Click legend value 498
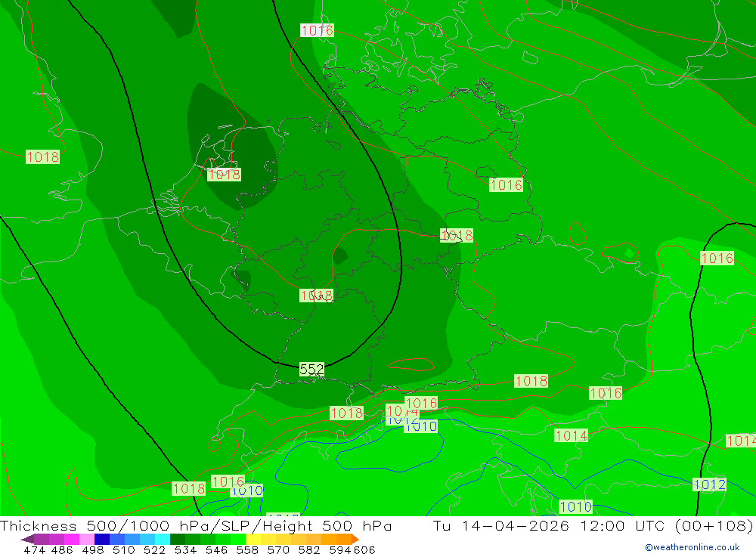 [x=92, y=549]
